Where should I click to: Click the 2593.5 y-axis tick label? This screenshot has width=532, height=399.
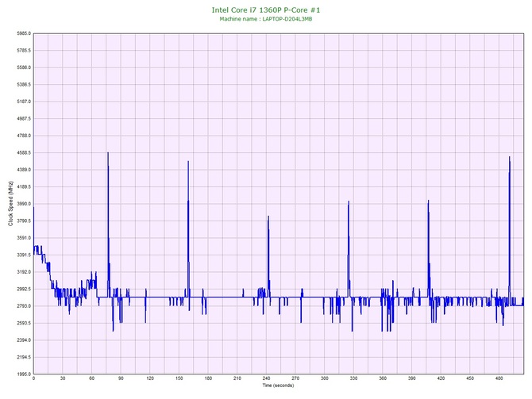coord(24,323)
